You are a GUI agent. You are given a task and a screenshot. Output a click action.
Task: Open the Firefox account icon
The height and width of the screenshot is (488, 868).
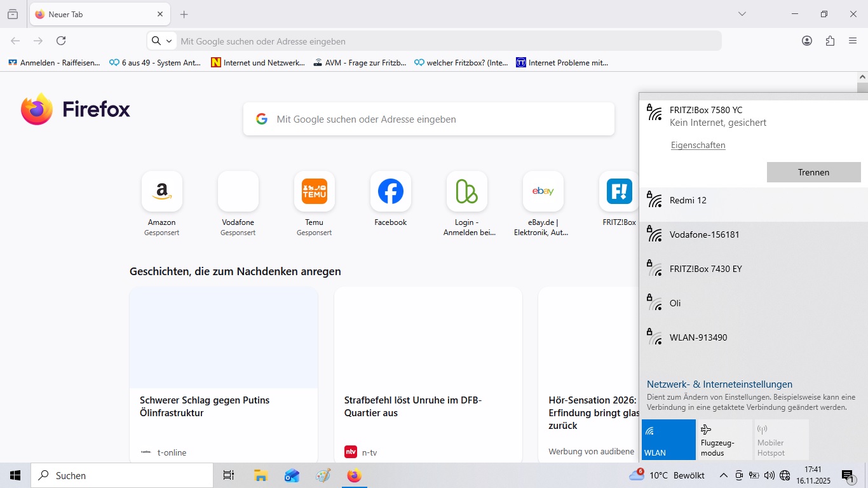[807, 41]
